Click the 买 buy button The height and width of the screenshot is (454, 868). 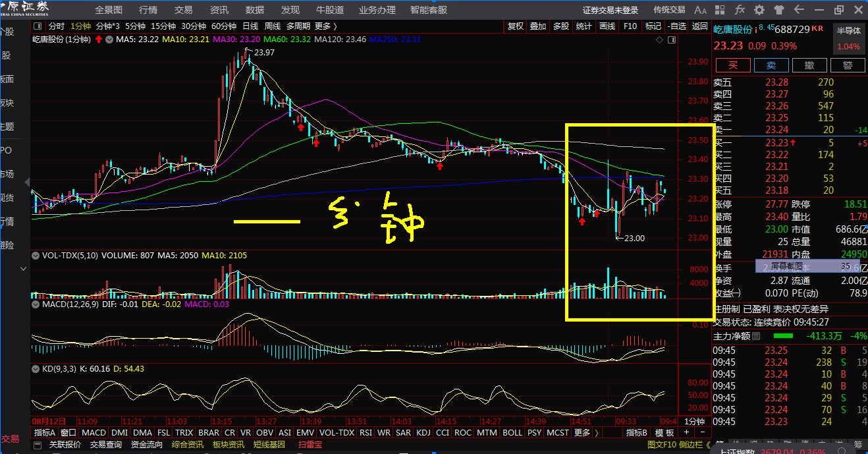[733, 65]
